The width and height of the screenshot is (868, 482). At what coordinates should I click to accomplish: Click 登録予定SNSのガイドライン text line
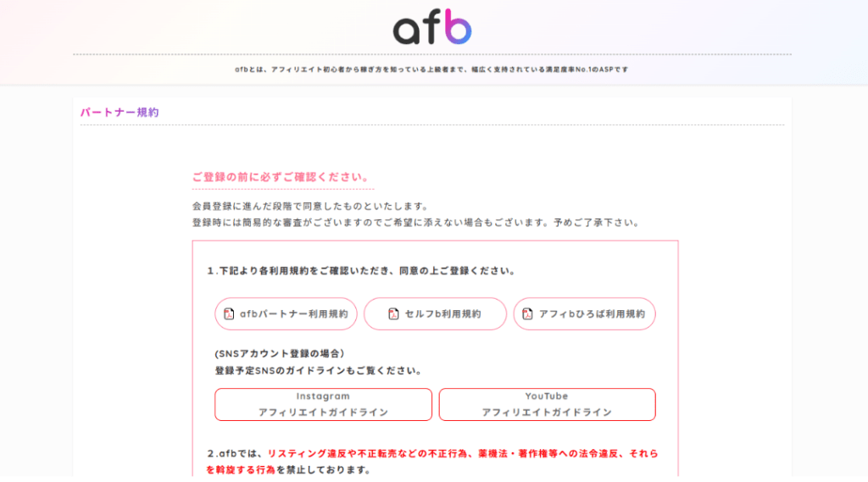(x=319, y=370)
